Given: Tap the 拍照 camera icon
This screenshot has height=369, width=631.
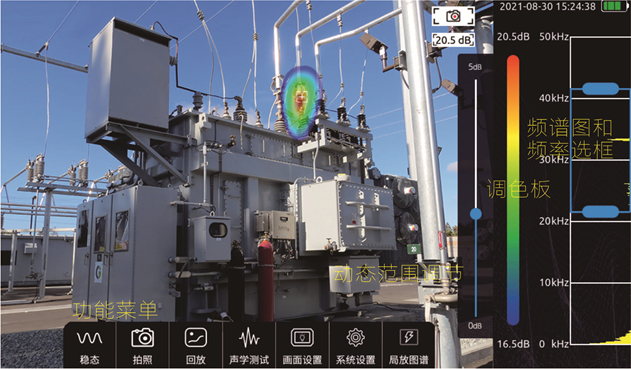Looking at the screenshot, I should tap(142, 338).
